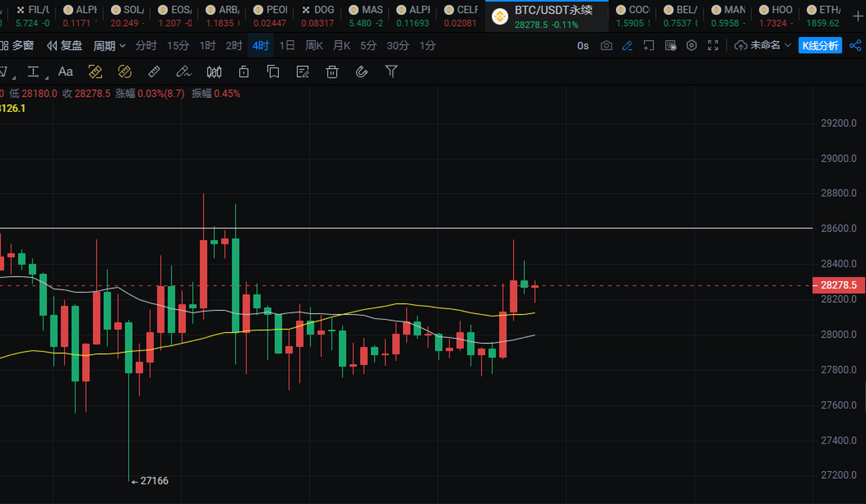Click the hide indicators icon
This screenshot has width=866, height=504.
click(670, 46)
